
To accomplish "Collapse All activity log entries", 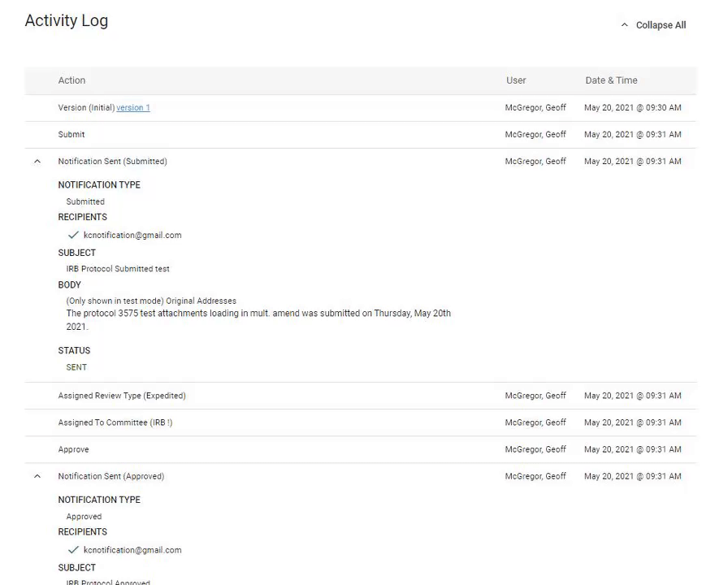I will (x=661, y=25).
